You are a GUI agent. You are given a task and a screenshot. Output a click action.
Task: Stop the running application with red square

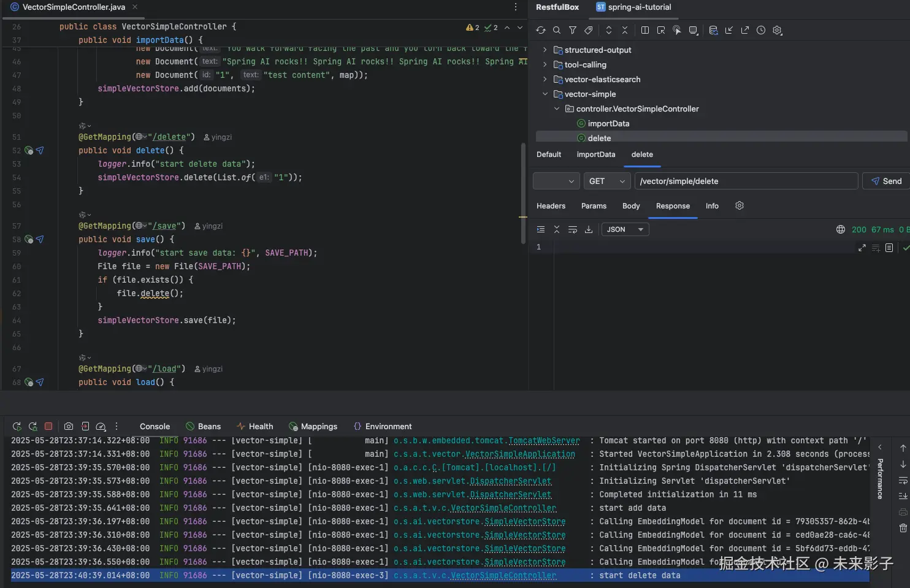48,426
